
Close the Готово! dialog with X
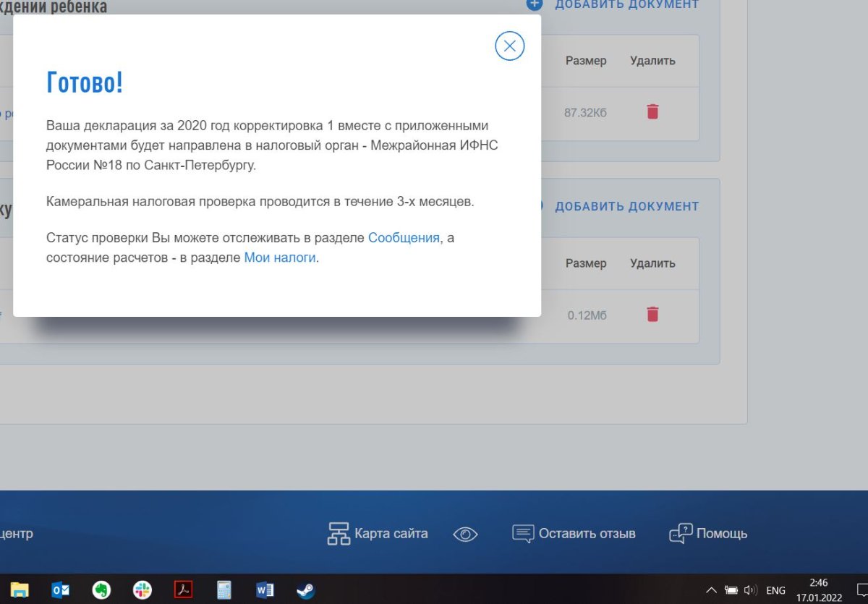coord(509,46)
